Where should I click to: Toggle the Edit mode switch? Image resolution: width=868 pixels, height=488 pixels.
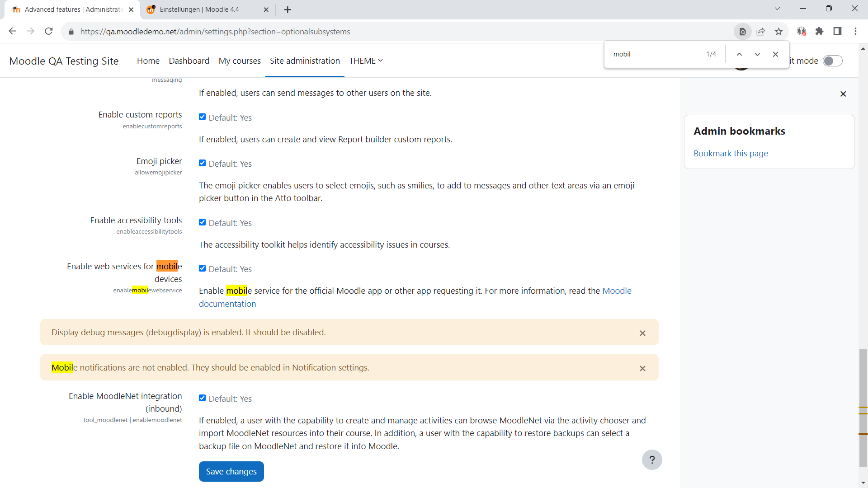coord(832,61)
